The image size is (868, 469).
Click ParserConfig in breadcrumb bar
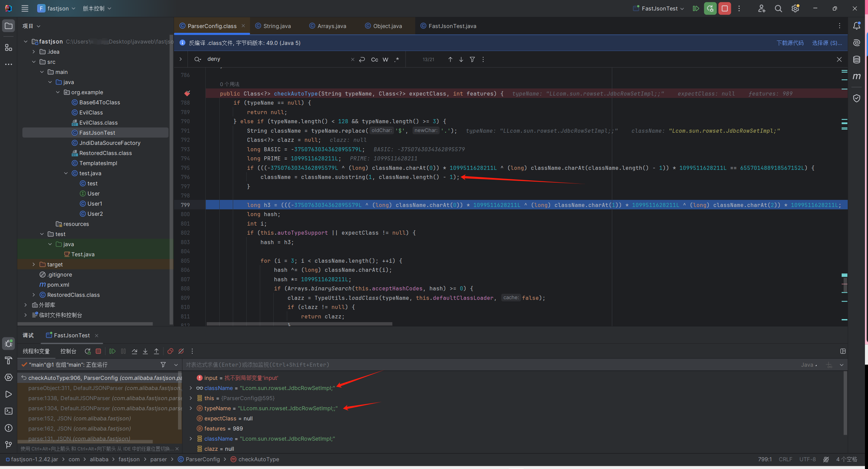(202, 459)
